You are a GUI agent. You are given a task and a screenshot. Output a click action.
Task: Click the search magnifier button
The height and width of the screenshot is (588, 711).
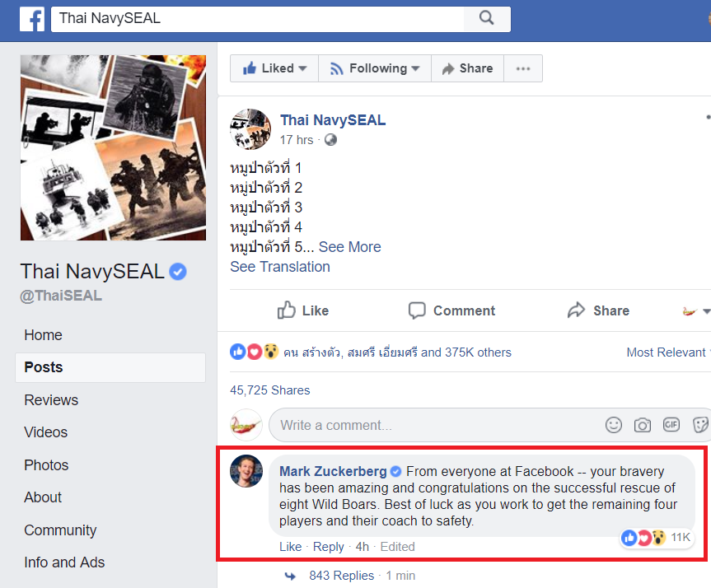[487, 18]
